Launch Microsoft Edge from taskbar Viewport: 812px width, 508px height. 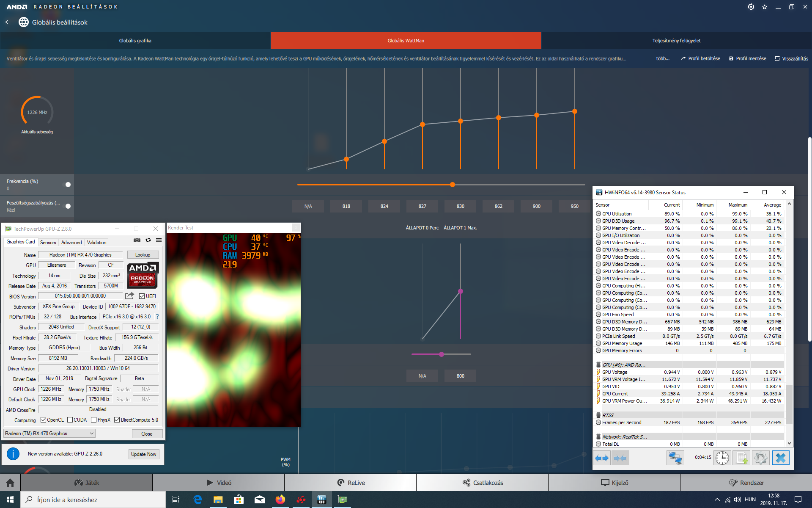[198, 500]
